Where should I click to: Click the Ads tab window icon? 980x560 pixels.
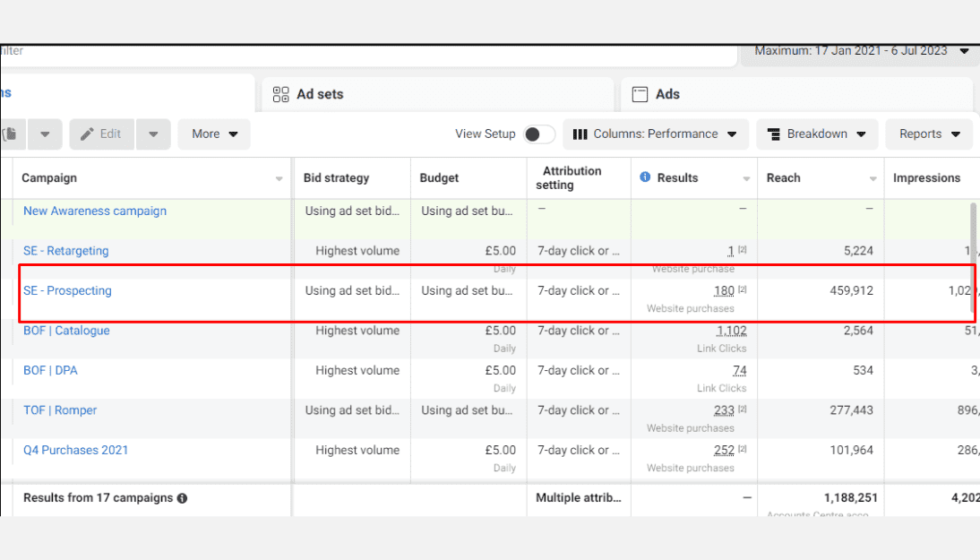(x=640, y=94)
